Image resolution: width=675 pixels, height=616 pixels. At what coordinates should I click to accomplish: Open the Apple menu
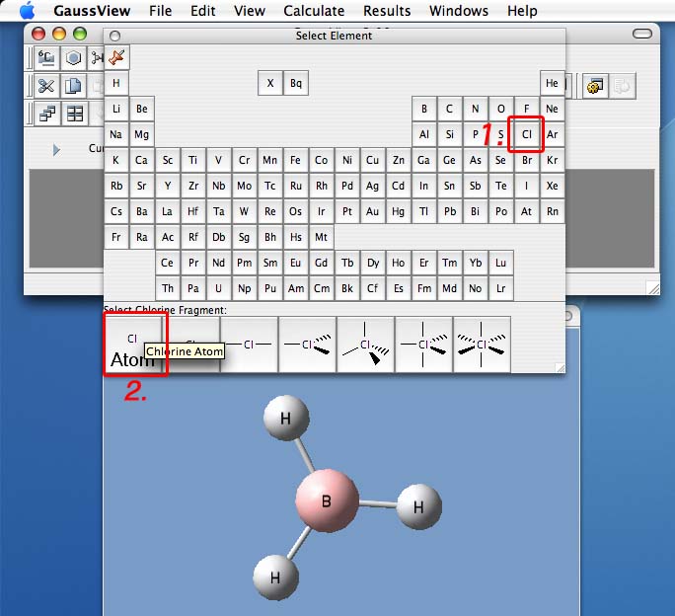click(27, 11)
